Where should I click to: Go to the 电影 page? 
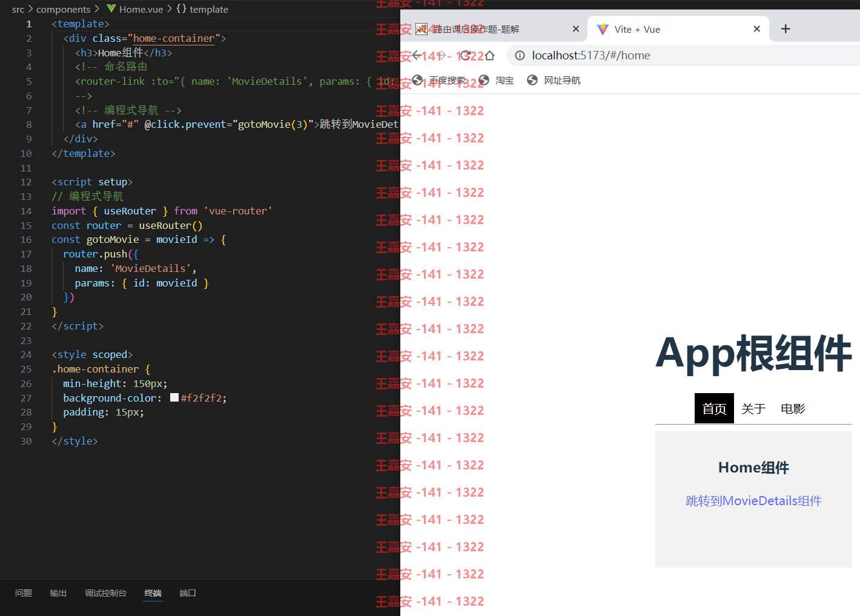point(793,409)
